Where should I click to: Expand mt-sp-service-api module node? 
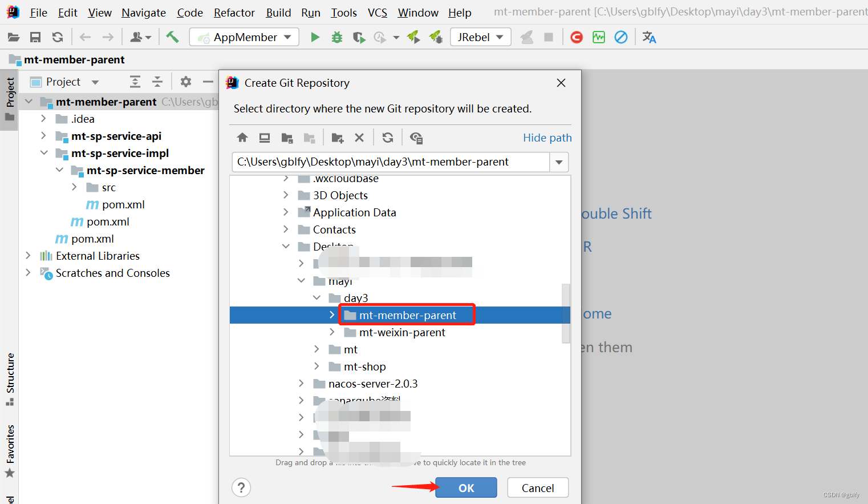[x=43, y=136]
